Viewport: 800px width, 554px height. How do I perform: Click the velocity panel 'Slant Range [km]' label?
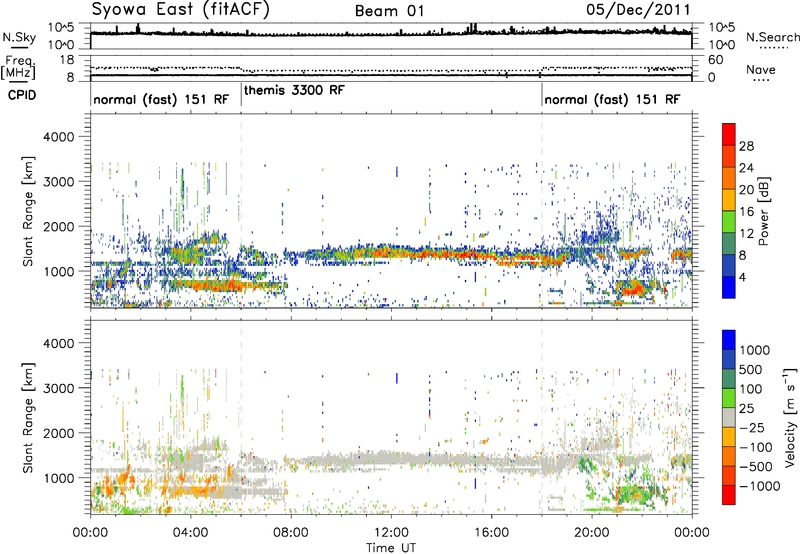pyautogui.click(x=28, y=417)
